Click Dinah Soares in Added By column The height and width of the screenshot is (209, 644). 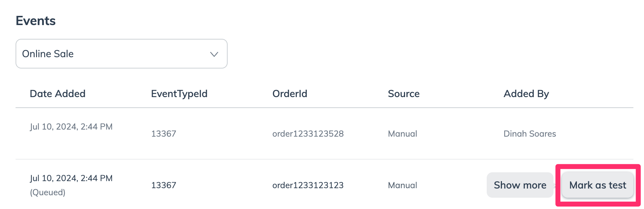click(x=529, y=134)
